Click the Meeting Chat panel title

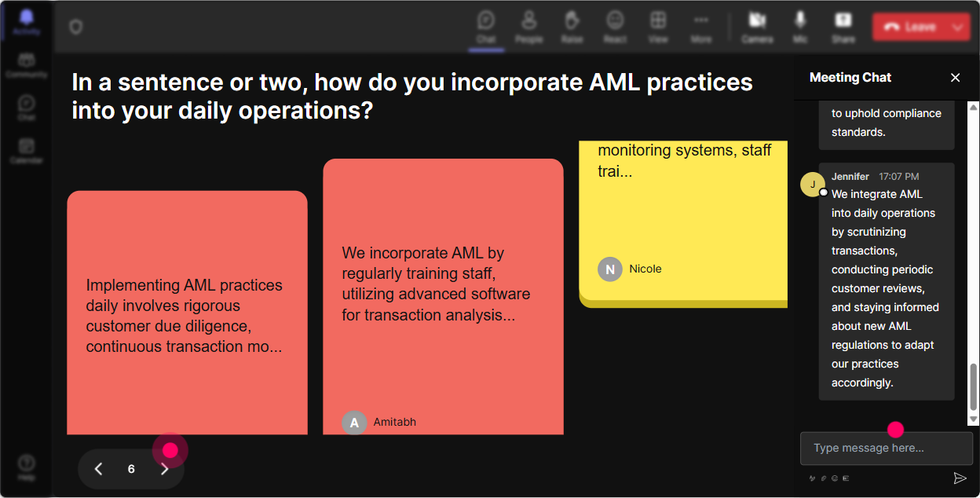tap(850, 77)
